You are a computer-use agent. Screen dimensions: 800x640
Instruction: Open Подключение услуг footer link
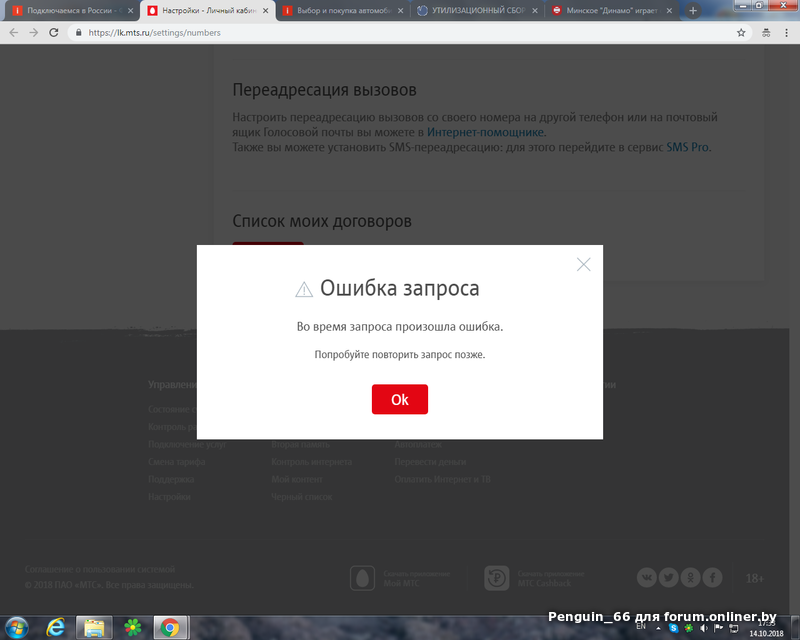[x=187, y=445]
